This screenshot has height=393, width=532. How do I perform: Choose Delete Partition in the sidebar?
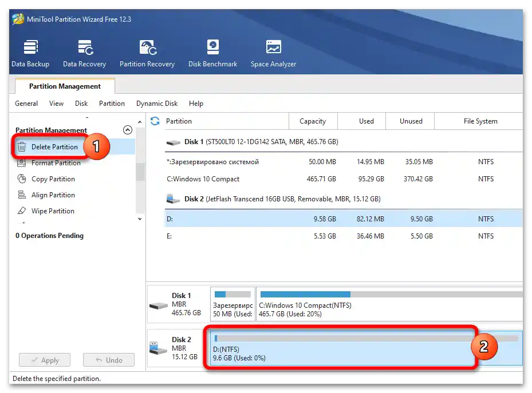tap(54, 147)
